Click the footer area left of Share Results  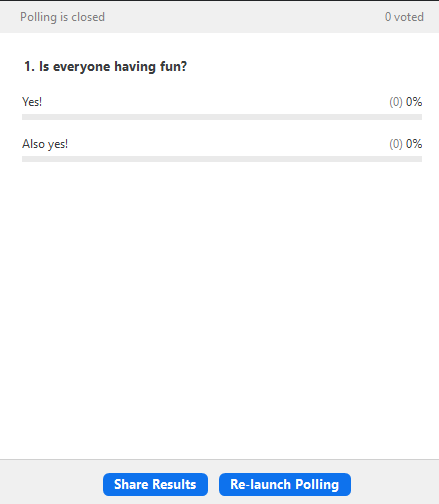pos(51,484)
